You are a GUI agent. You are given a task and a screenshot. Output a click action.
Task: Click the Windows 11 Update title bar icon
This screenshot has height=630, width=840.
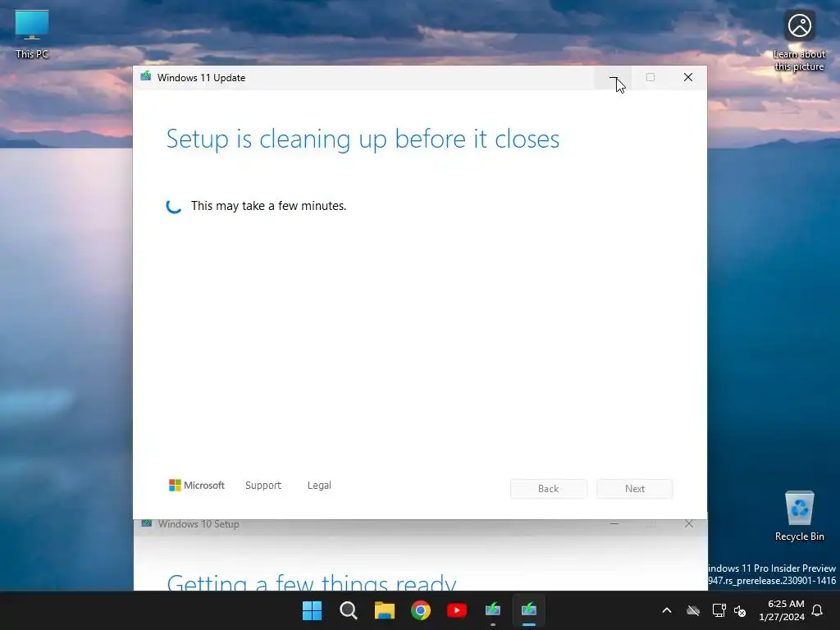(x=146, y=76)
